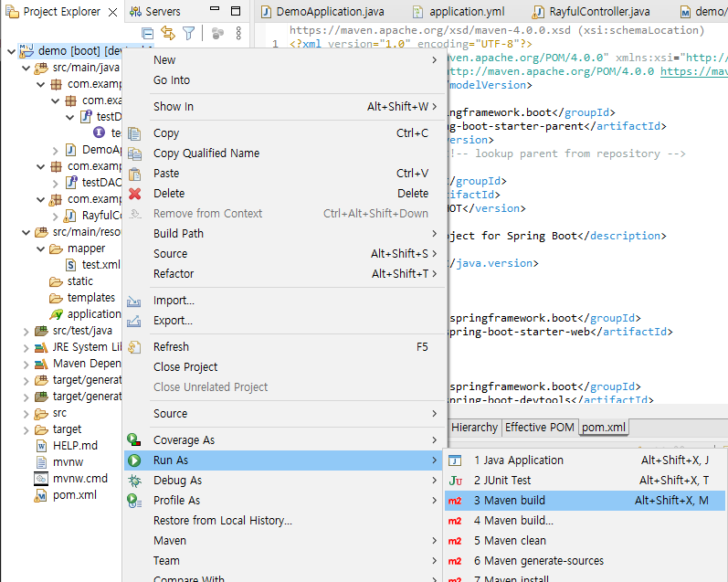Screen dimensions: 728x582
Task: Click the application.yml Spring leaf icon
Action: (57, 314)
